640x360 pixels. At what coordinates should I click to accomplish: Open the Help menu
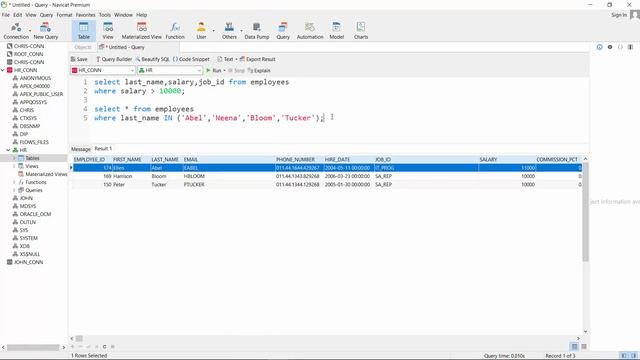[142, 15]
